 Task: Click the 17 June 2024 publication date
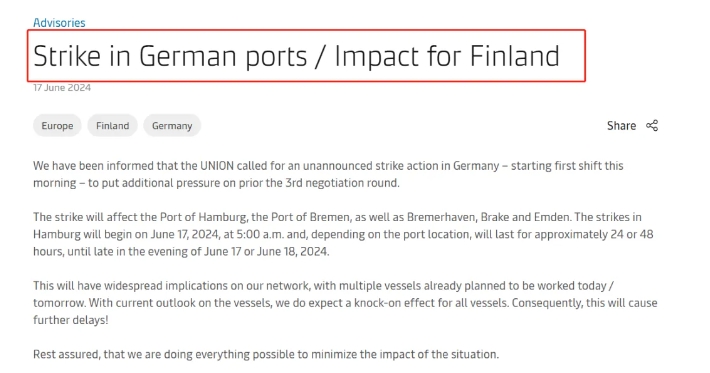click(x=62, y=87)
